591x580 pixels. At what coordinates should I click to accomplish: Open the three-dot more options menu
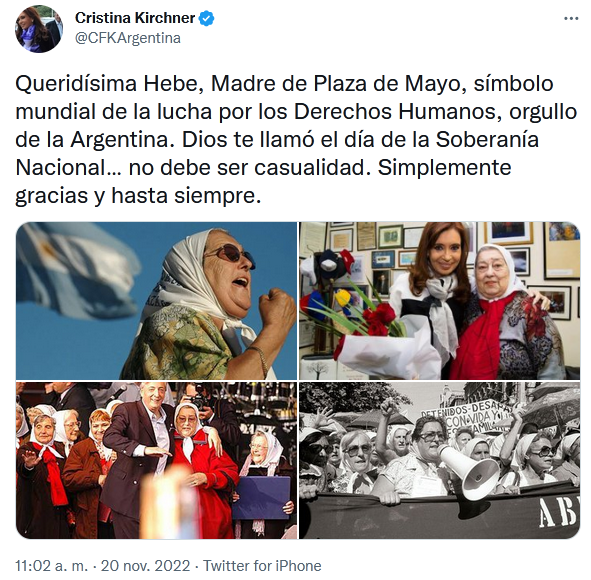(x=571, y=18)
